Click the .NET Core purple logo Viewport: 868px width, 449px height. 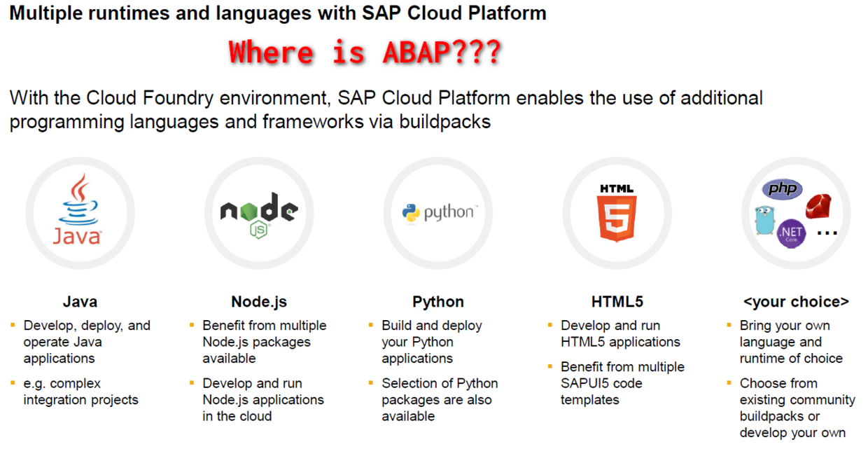792,233
